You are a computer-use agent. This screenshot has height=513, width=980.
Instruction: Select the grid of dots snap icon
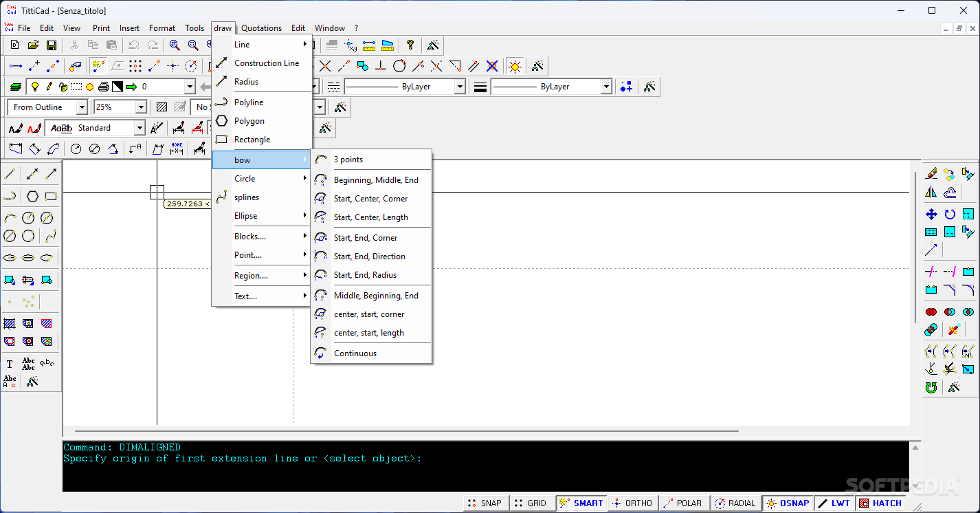[135, 66]
